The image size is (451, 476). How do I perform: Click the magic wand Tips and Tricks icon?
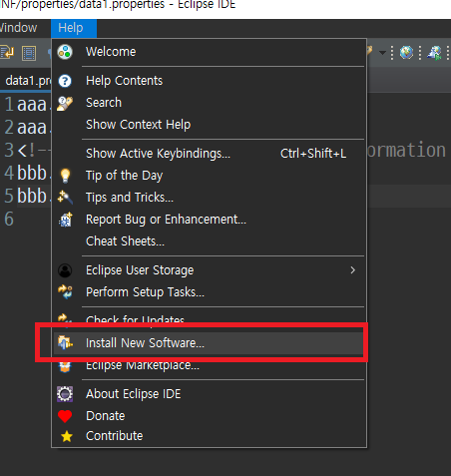point(65,198)
